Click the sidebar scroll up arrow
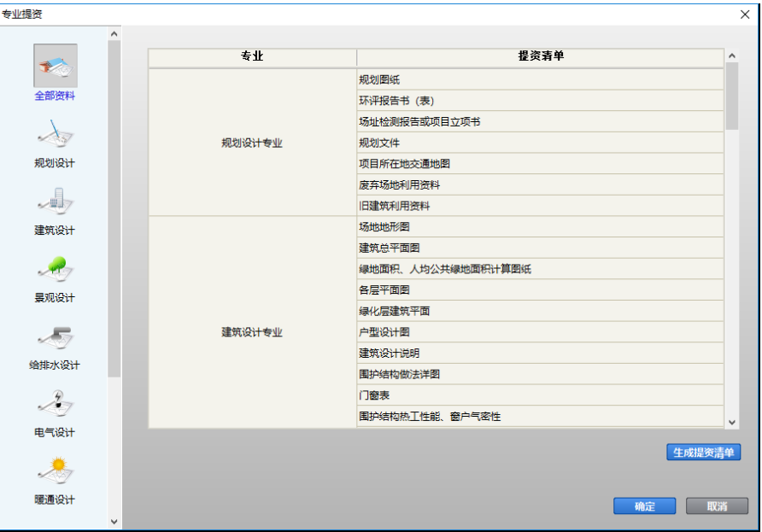The height and width of the screenshot is (532, 762). pyautogui.click(x=114, y=33)
